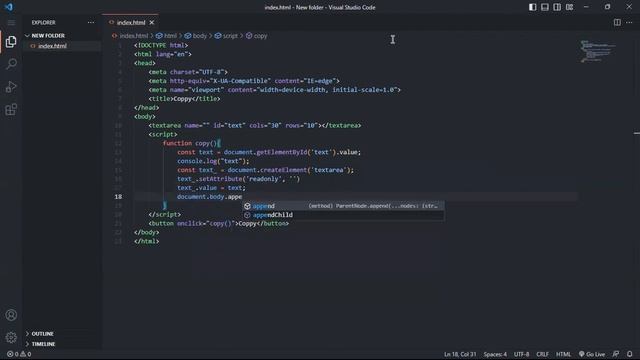640x360 pixels.
Task: Open the Explorer view in activity bar
Action: click(11, 42)
